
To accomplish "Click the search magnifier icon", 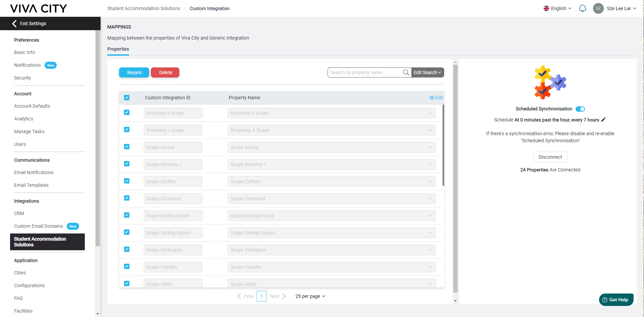I will [406, 72].
